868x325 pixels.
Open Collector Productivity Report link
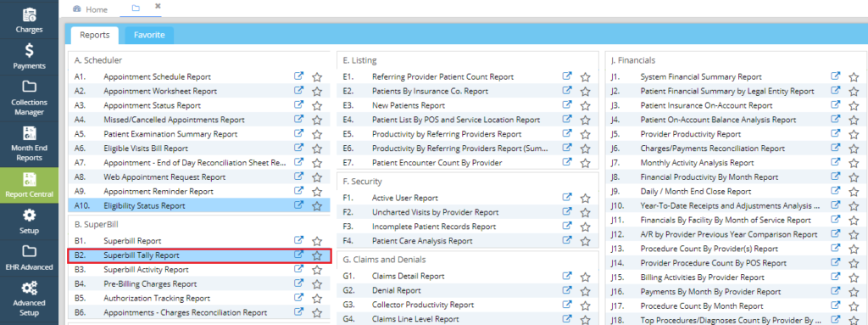pyautogui.click(x=423, y=305)
